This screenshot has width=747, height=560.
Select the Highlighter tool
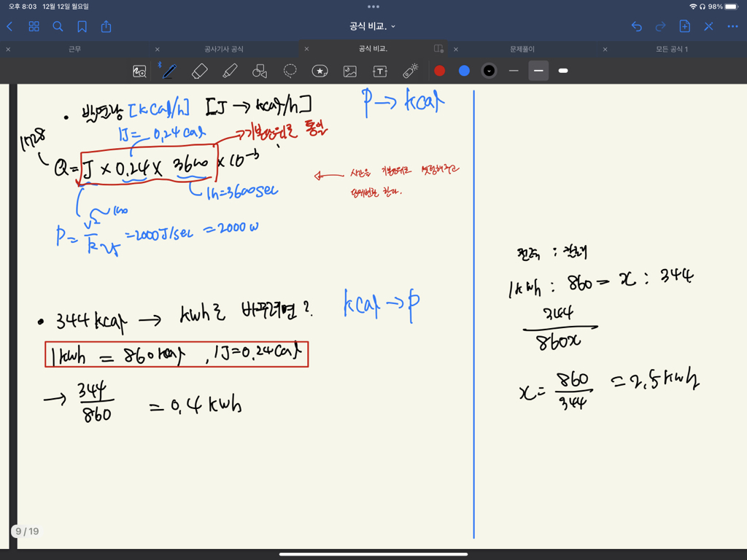(230, 71)
